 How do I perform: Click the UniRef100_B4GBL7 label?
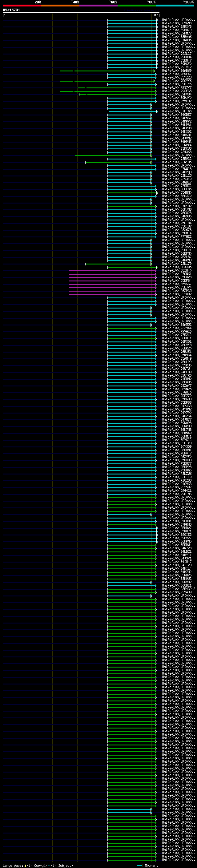(177, 182)
